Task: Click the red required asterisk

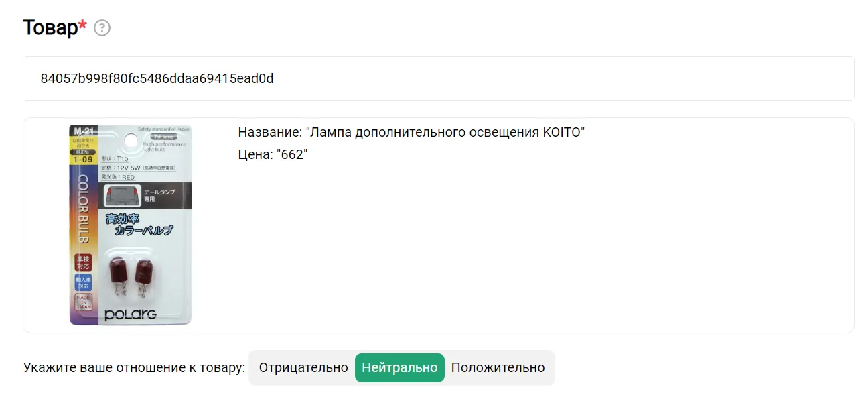Action: tap(83, 25)
